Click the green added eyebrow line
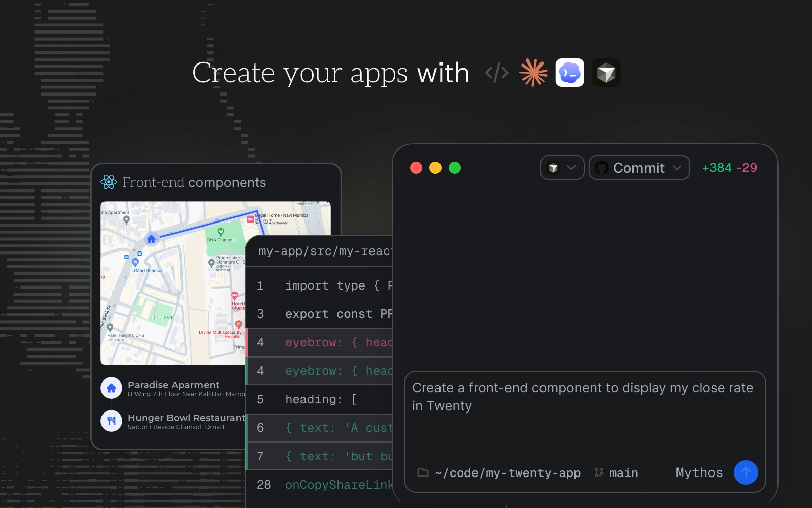 (319, 371)
